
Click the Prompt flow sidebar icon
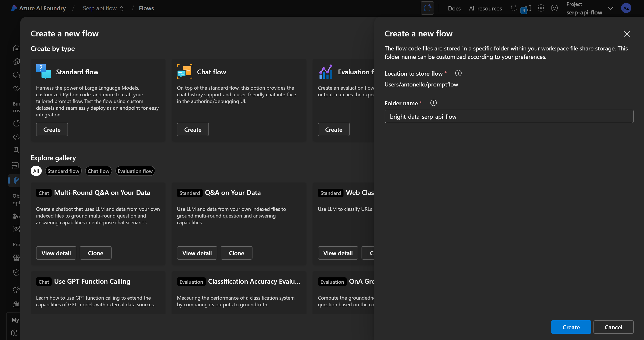pyautogui.click(x=16, y=180)
